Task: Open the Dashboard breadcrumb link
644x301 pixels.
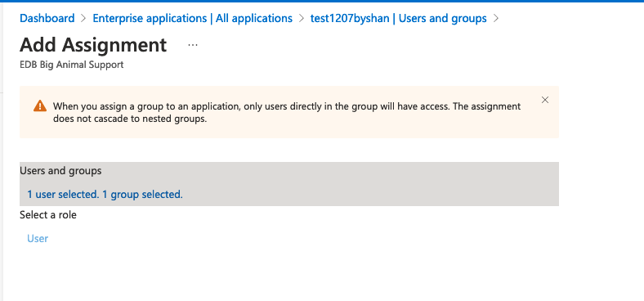Action: click(x=47, y=19)
